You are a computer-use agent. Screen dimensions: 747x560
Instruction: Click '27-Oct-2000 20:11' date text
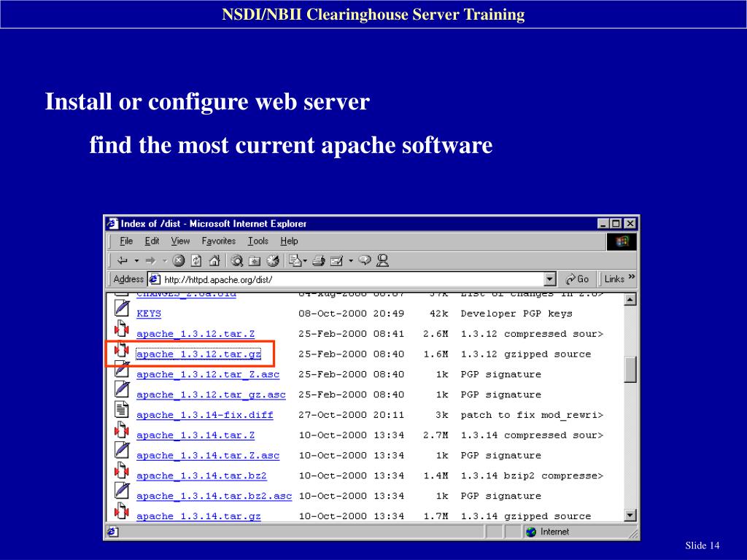[x=351, y=415]
